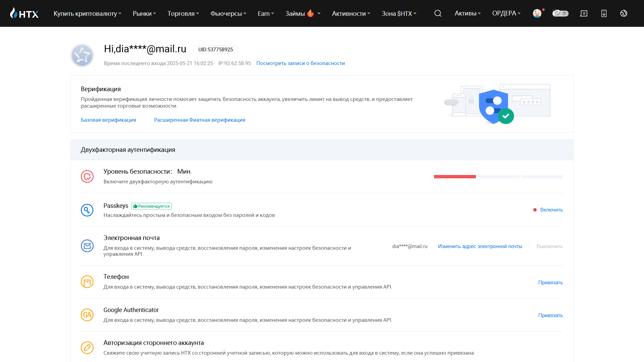This screenshot has height=362, width=644.
Task: Click the user avatar icon
Action: pos(537,13)
